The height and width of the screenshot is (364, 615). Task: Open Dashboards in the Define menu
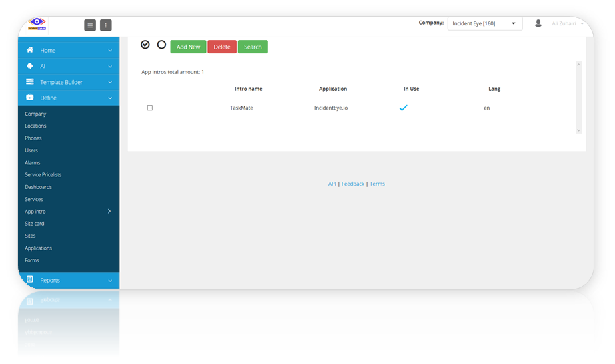[x=38, y=187]
